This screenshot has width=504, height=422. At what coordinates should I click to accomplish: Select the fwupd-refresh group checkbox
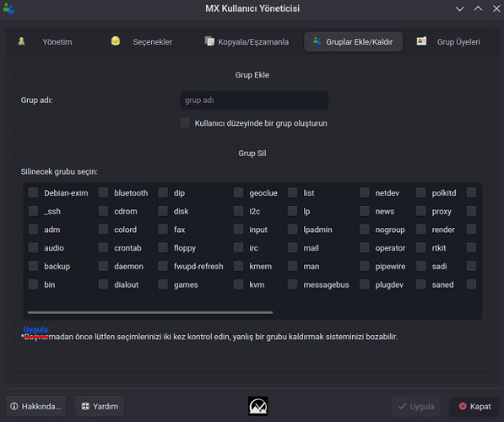(163, 266)
